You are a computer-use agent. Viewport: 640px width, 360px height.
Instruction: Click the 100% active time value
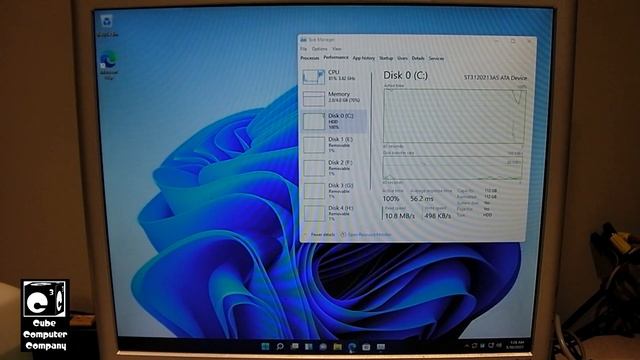pos(391,199)
